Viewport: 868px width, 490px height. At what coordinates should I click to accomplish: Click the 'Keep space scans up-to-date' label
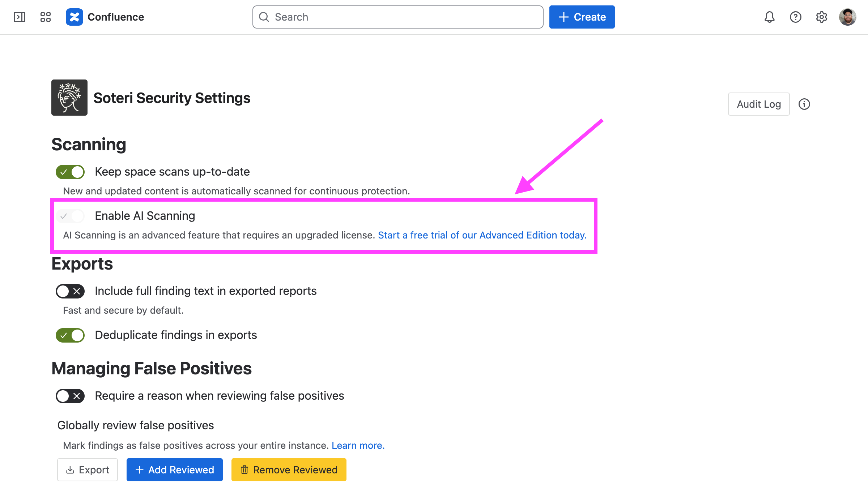coord(172,172)
